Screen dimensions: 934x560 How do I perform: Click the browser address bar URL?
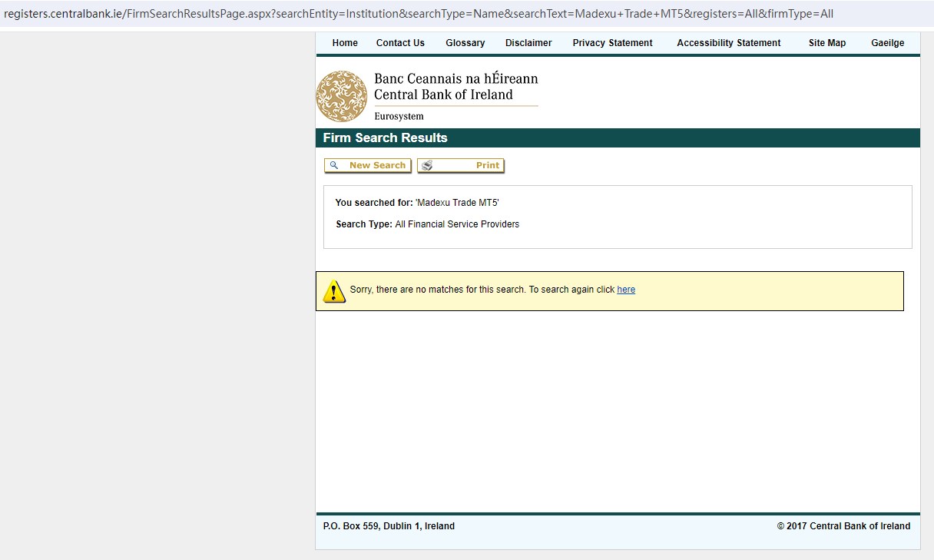419,14
